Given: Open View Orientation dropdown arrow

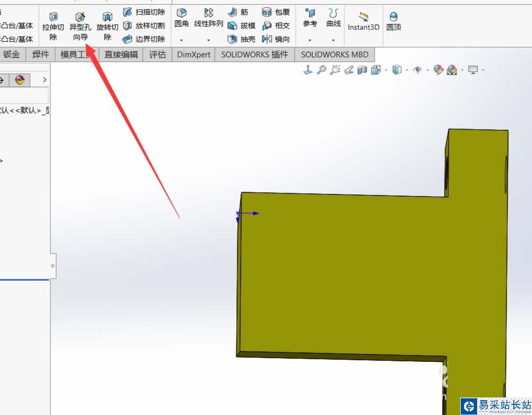Looking at the screenshot, I should point(386,70).
